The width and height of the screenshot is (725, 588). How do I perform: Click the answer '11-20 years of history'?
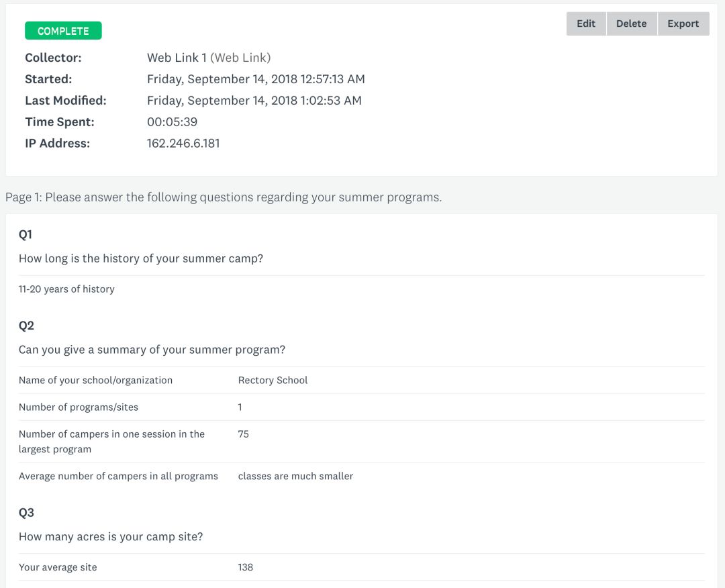click(66, 289)
